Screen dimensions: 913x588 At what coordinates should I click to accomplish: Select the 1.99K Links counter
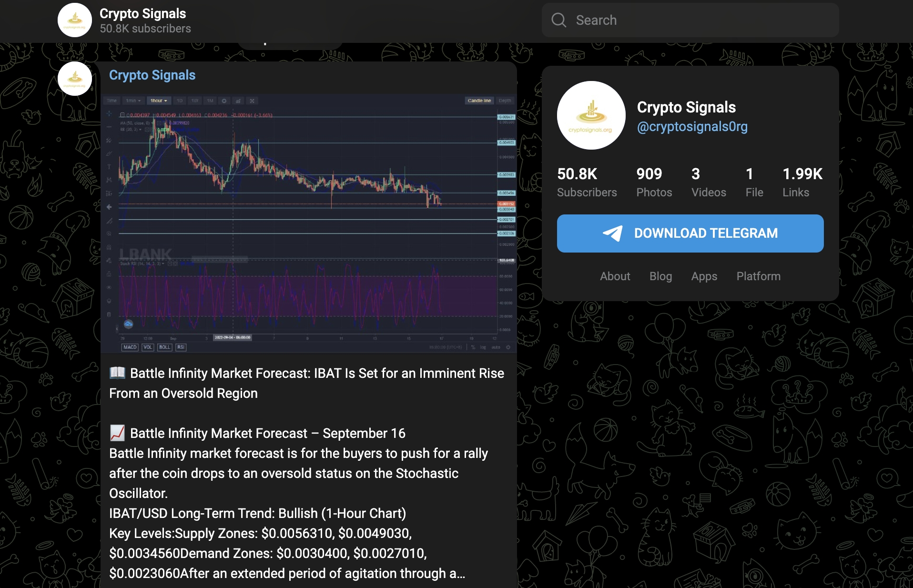point(802,182)
